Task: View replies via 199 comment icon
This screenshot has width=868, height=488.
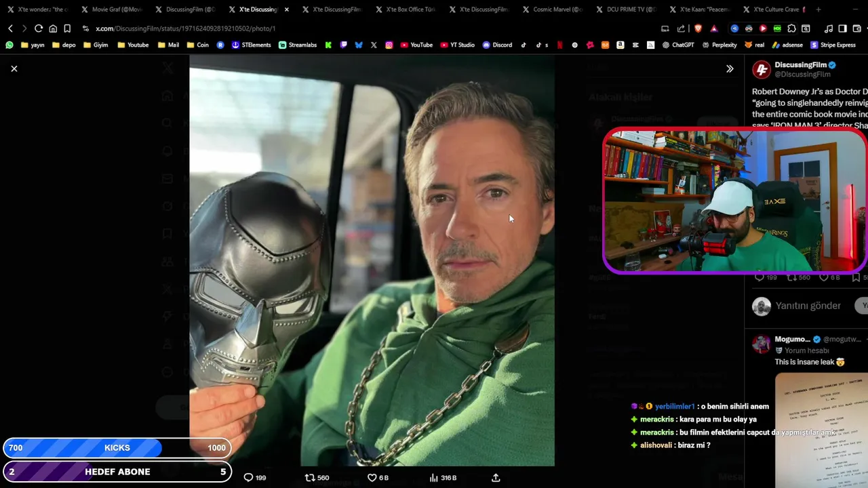Action: [x=255, y=478]
